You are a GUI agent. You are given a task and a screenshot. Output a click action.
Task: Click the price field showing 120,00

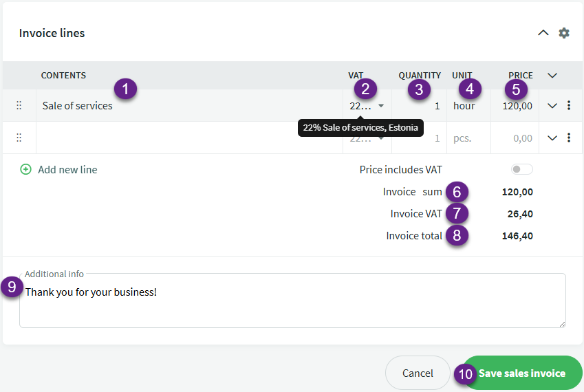click(x=517, y=106)
